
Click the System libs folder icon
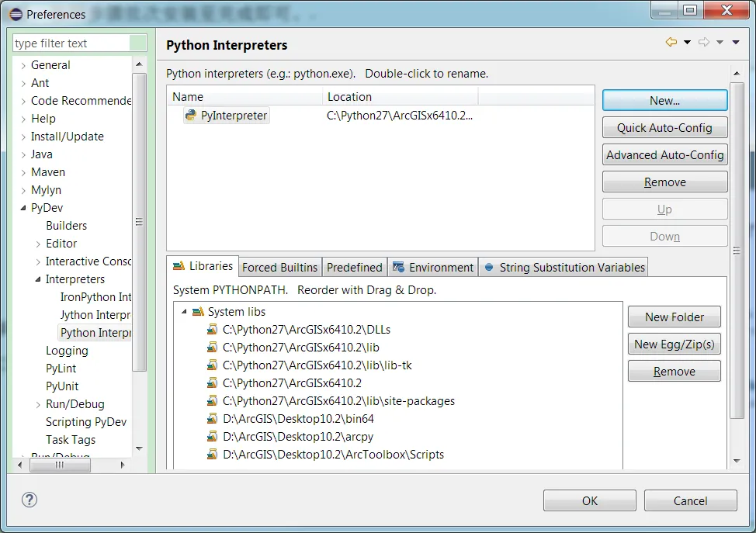coord(198,312)
